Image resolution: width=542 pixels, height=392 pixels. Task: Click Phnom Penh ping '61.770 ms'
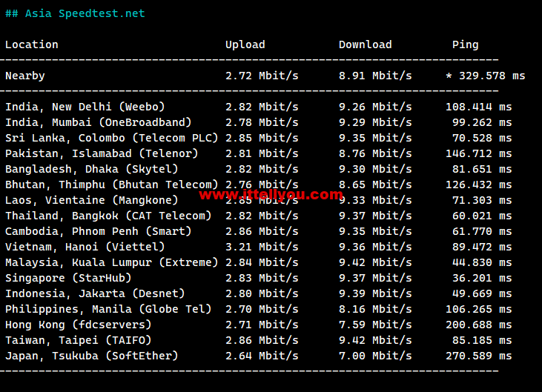[x=482, y=231]
